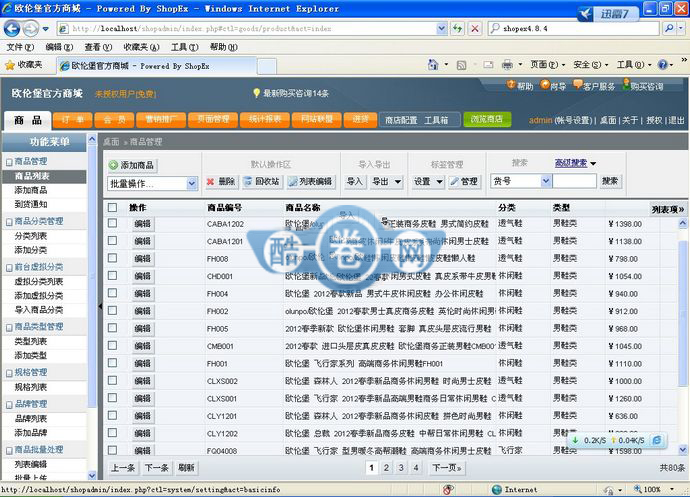Check the box for product FH008
The width and height of the screenshot is (690, 497).
(x=113, y=258)
